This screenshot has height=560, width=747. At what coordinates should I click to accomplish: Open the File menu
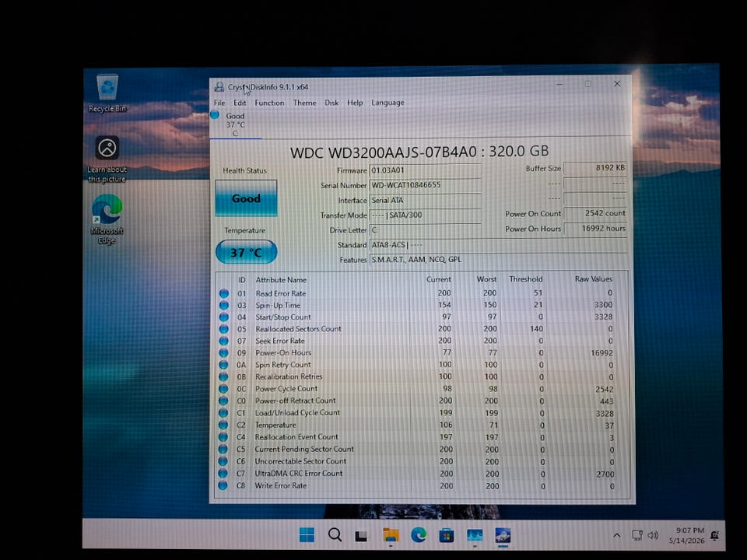[x=219, y=103]
